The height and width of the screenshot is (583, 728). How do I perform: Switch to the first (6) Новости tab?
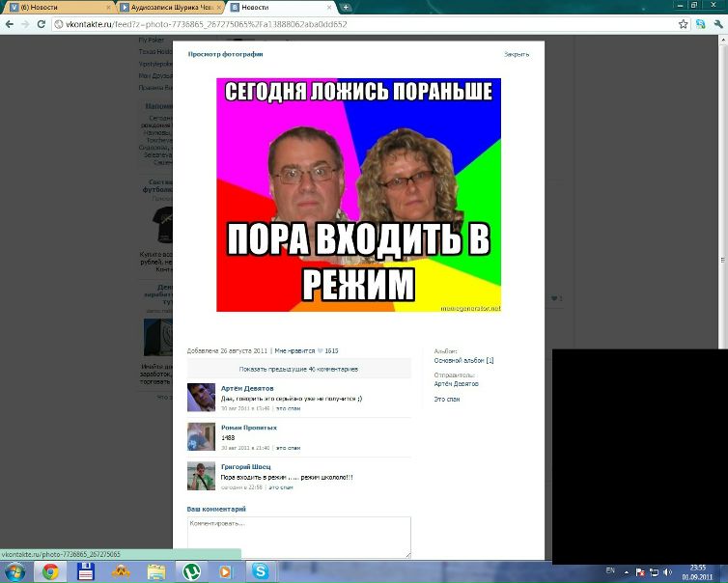(x=53, y=7)
